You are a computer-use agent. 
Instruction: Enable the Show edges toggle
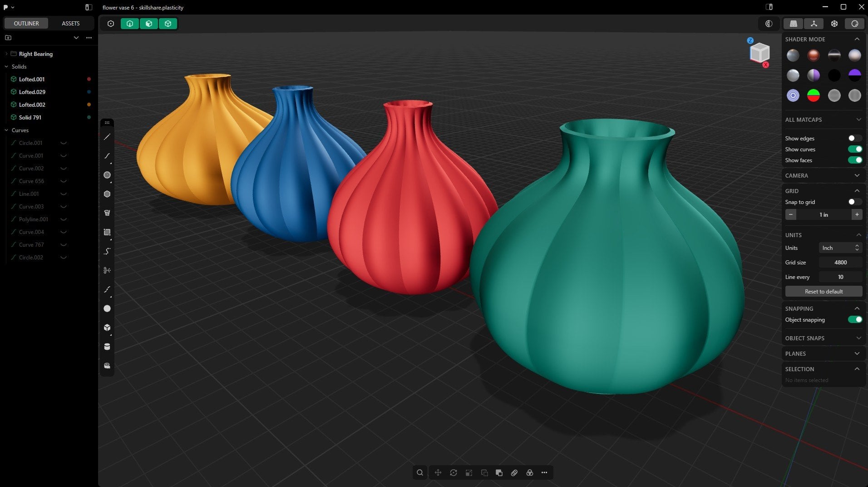[854, 138]
